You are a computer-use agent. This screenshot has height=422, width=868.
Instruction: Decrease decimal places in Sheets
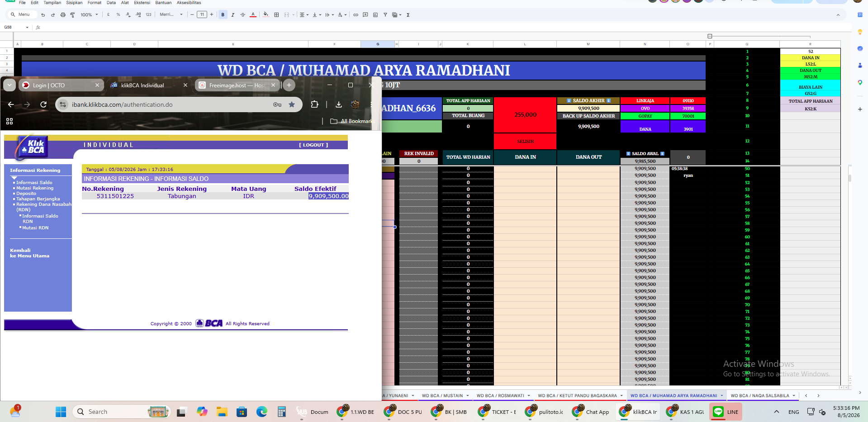[128, 15]
